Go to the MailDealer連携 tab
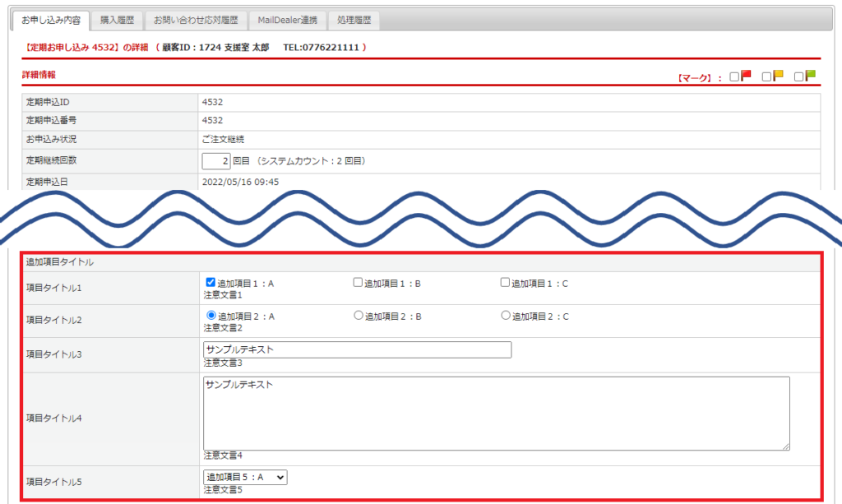842x504 pixels. click(287, 20)
